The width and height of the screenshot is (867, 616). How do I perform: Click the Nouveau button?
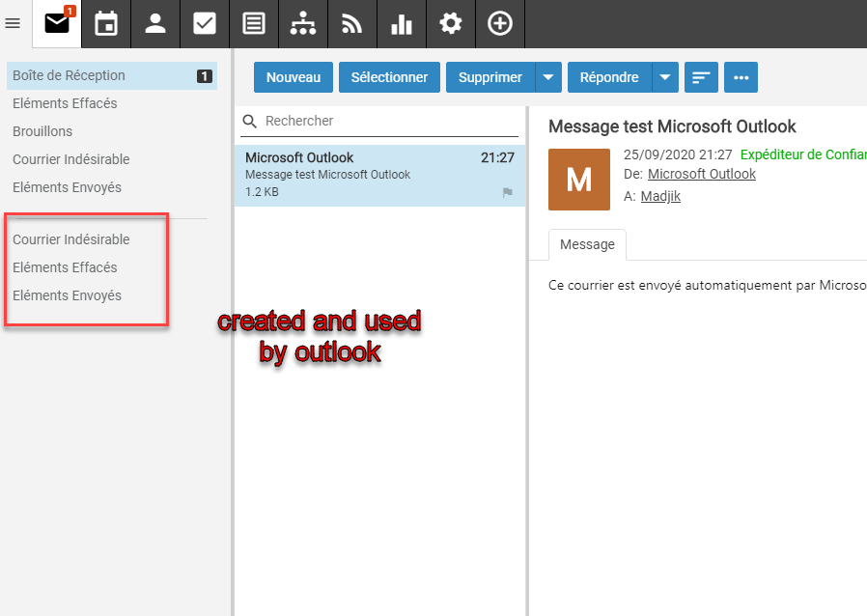click(294, 77)
